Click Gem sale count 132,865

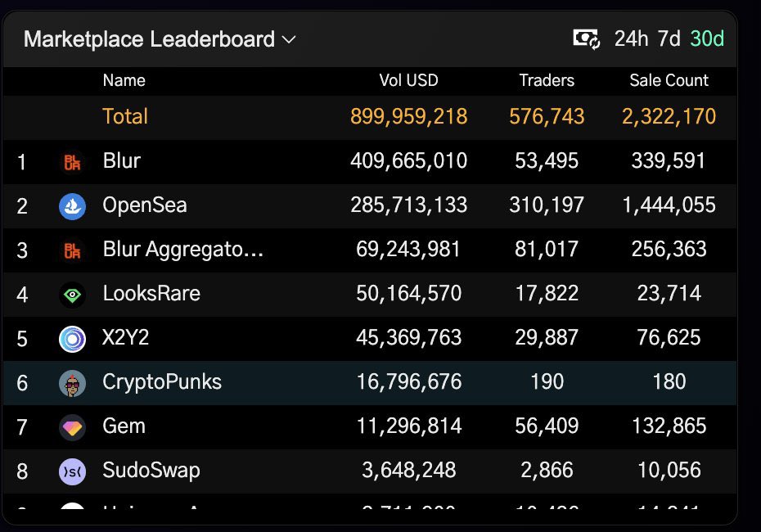pyautogui.click(x=669, y=426)
